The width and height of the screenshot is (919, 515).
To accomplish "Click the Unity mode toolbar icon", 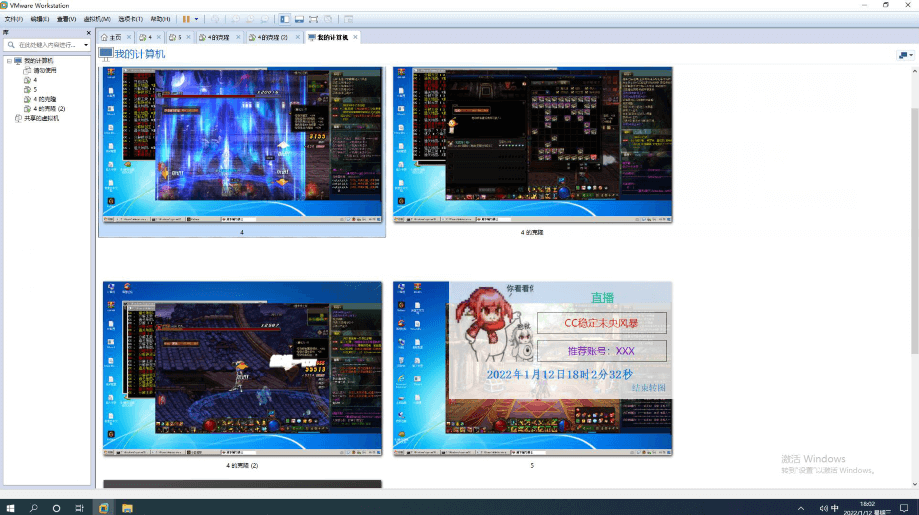I will tap(328, 19).
